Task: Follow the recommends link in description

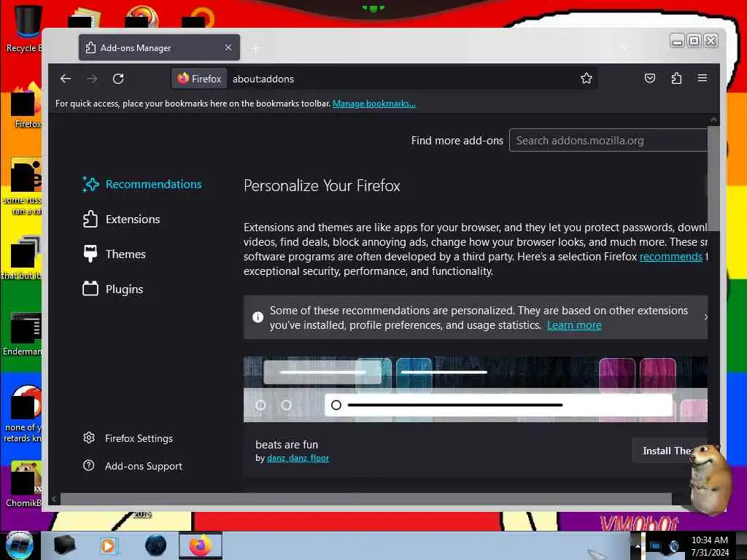Action: click(x=671, y=256)
